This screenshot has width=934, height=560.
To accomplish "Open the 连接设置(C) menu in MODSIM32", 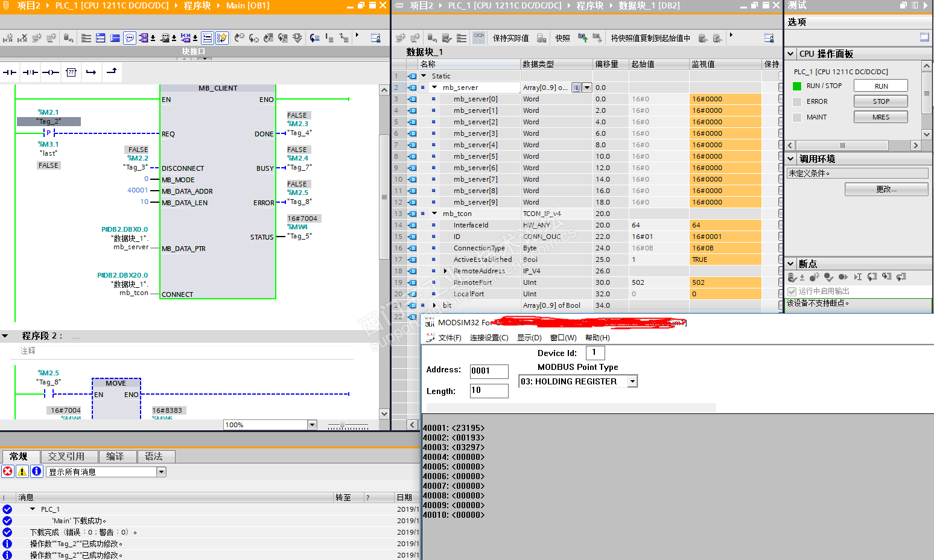I will (489, 338).
